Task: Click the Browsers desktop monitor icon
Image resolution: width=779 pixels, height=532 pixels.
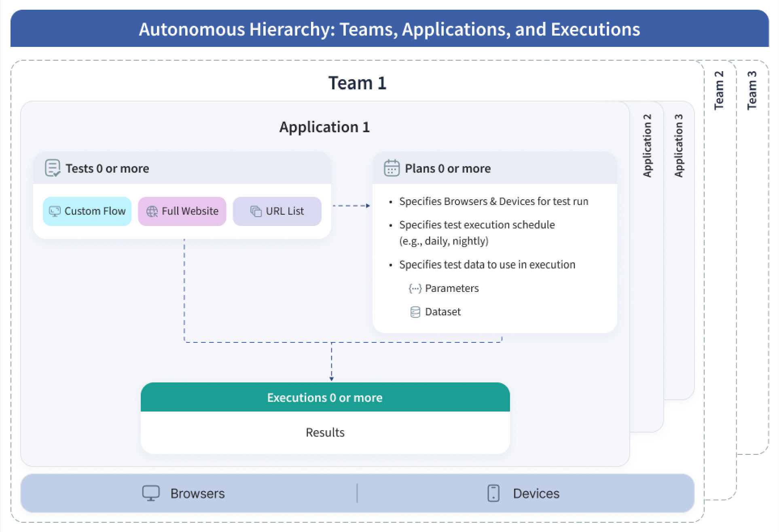Action: click(x=151, y=493)
